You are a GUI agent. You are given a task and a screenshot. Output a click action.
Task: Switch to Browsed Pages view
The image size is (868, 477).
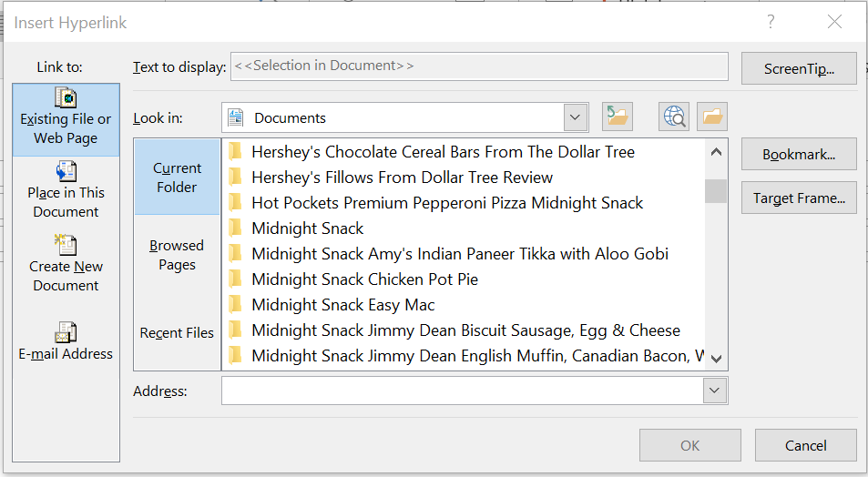coord(177,255)
